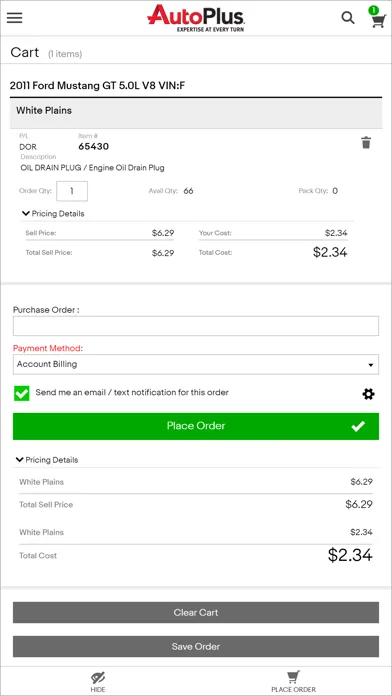Viewport: 392px width, 696px height.
Task: Open the cart icon with badge
Action: [378, 18]
